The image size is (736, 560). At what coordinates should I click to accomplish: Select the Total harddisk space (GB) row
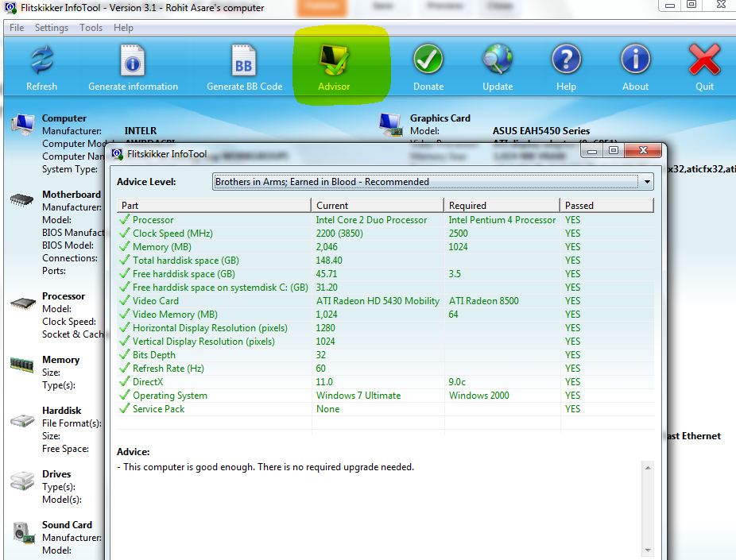click(385, 261)
